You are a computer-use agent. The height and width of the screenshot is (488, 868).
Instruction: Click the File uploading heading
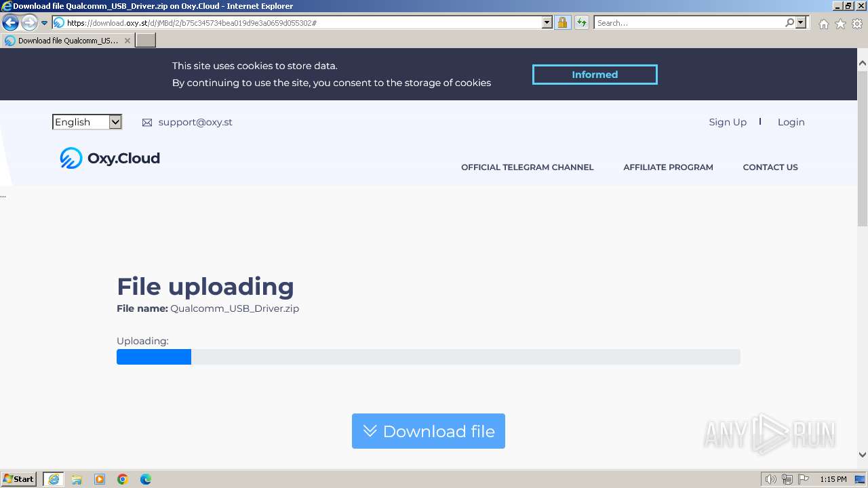click(205, 287)
